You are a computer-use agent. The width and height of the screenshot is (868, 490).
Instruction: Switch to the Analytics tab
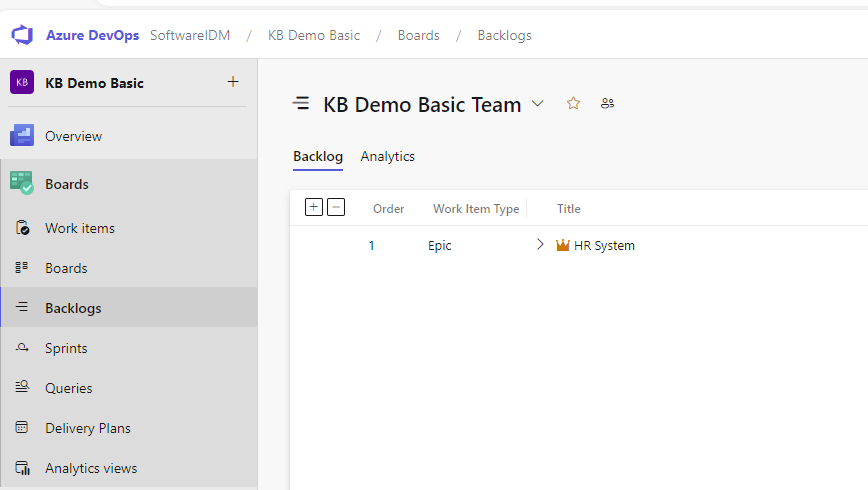tap(388, 157)
